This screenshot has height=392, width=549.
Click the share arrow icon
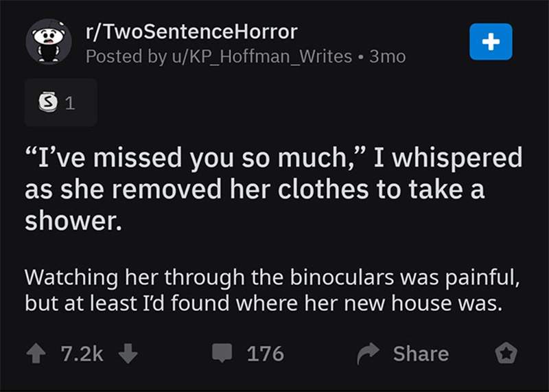pyautogui.click(x=368, y=353)
